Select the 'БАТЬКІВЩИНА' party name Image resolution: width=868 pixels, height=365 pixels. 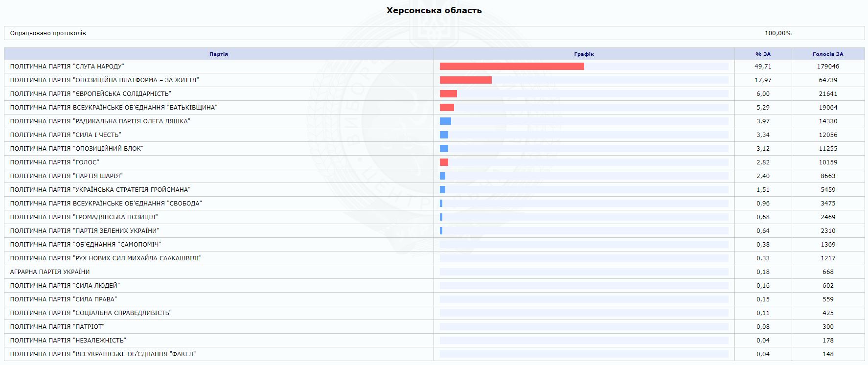click(114, 108)
